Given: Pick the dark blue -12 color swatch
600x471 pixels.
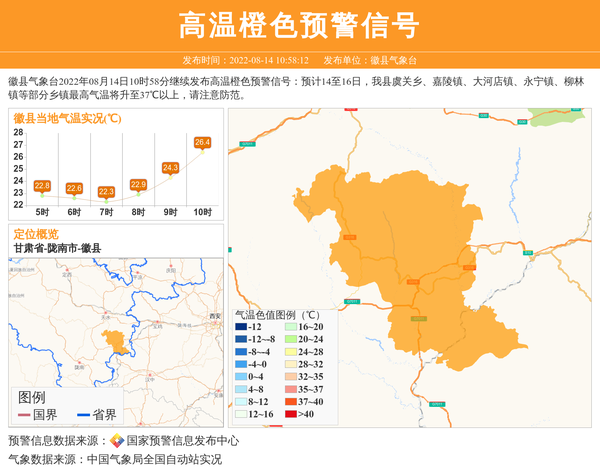Looking at the screenshot, I should [241, 327].
